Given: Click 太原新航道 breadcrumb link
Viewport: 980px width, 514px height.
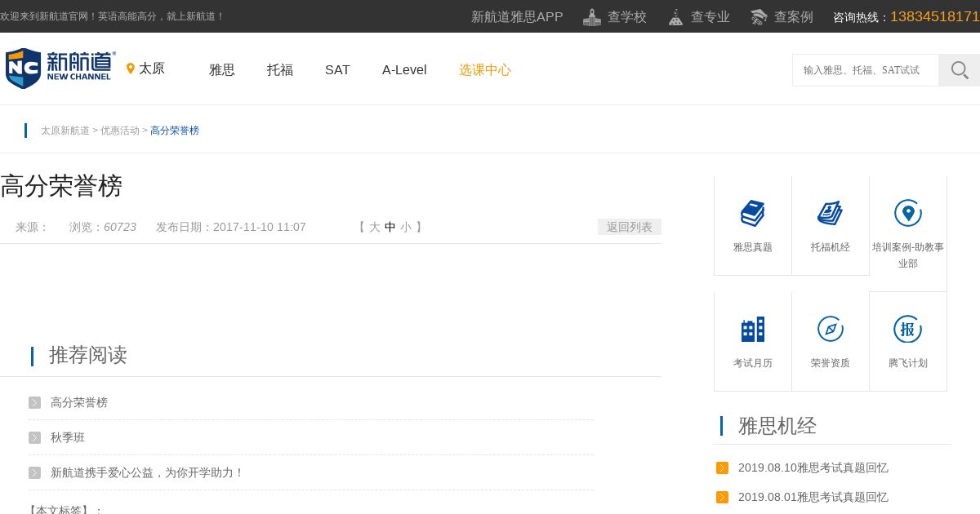Looking at the screenshot, I should pos(65,131).
